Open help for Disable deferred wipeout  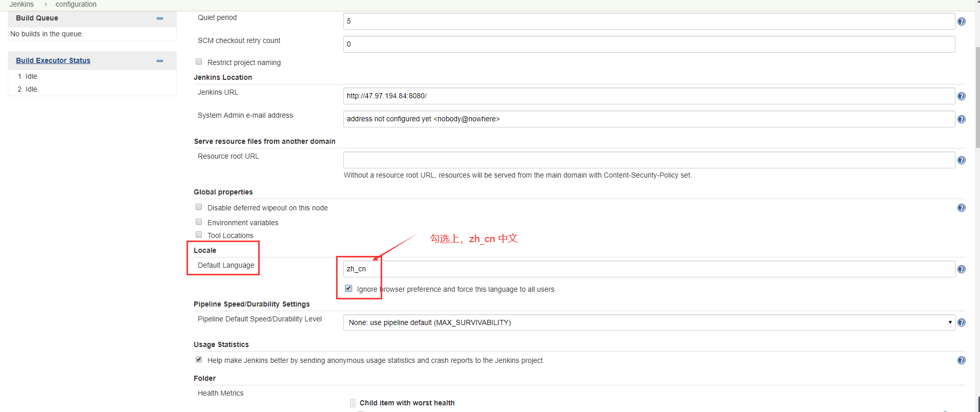(962, 208)
